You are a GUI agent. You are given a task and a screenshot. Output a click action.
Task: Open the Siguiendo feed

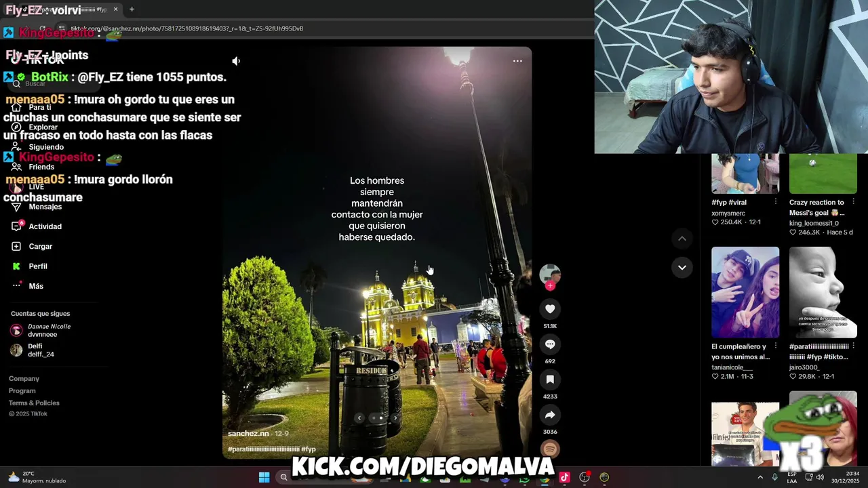[x=46, y=147]
